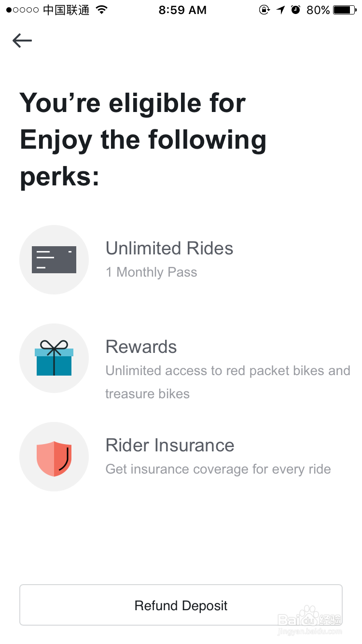Viewport: 362px width, 644px height.
Task: Click the 80% battery percentage
Action: coord(318,10)
